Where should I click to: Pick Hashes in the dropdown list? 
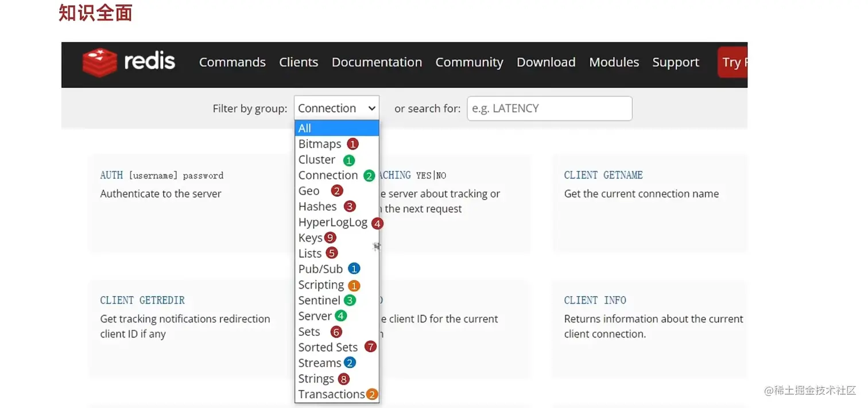[x=337, y=206]
